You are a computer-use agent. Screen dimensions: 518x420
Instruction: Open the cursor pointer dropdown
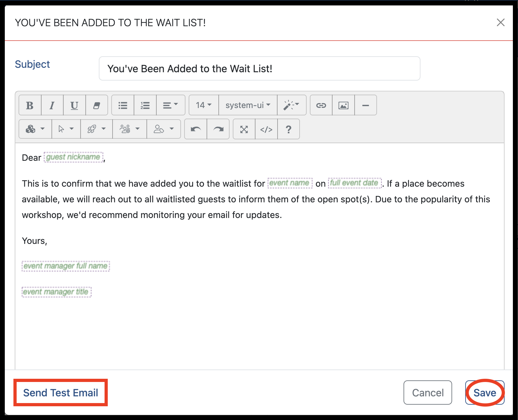(66, 129)
